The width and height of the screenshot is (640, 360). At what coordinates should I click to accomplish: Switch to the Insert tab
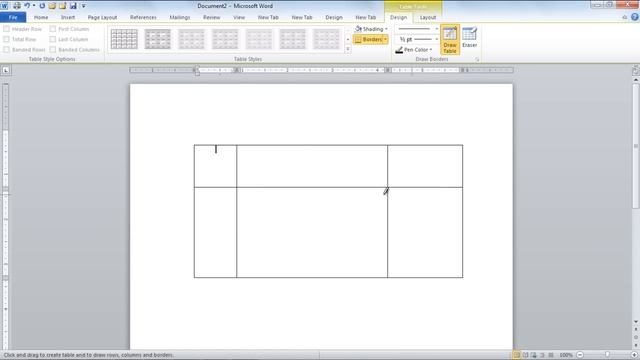[x=68, y=17]
